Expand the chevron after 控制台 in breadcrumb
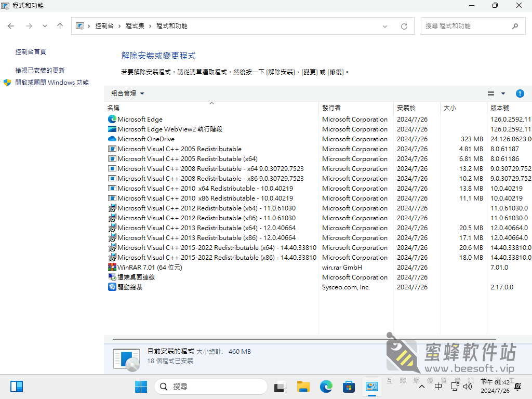This screenshot has height=399, width=532. pos(119,26)
